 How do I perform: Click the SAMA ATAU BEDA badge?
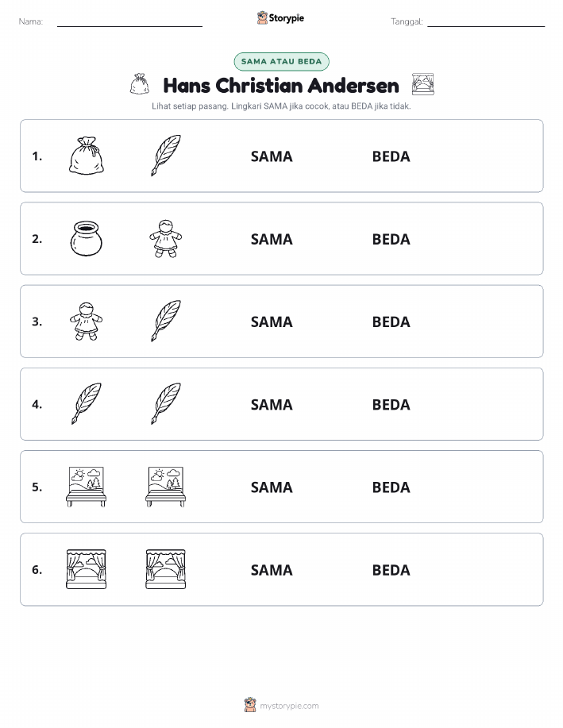pyautogui.click(x=281, y=61)
